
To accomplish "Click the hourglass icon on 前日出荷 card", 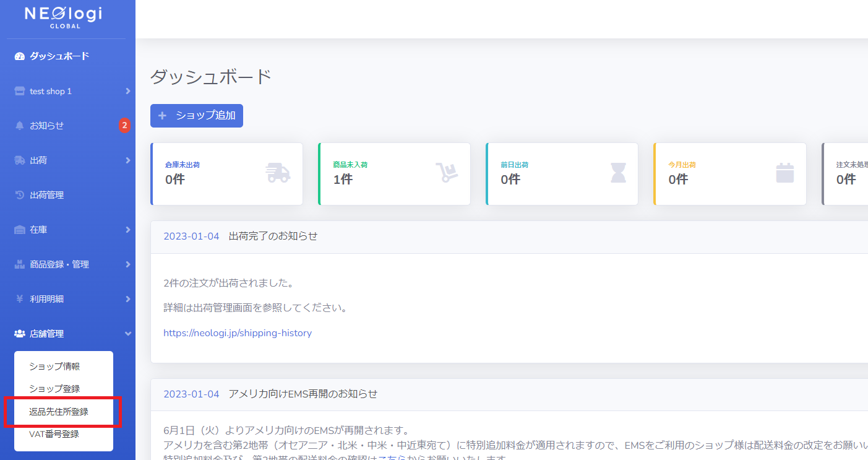I will point(618,173).
